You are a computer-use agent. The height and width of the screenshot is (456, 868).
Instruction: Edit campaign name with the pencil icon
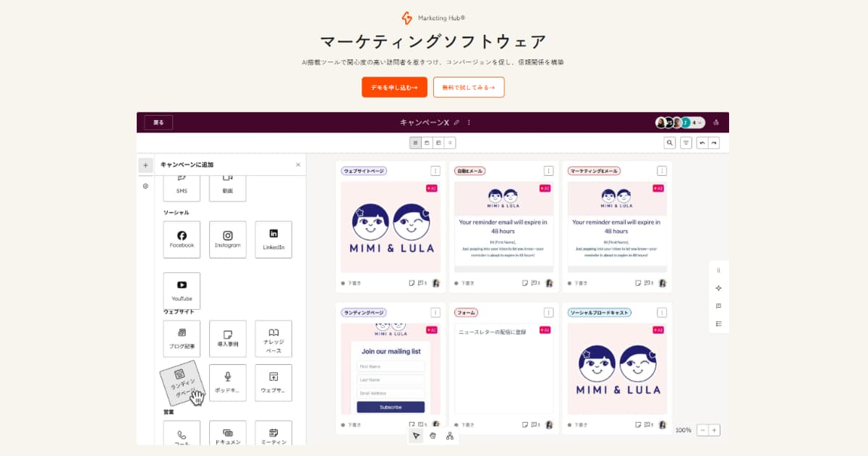[x=456, y=122]
